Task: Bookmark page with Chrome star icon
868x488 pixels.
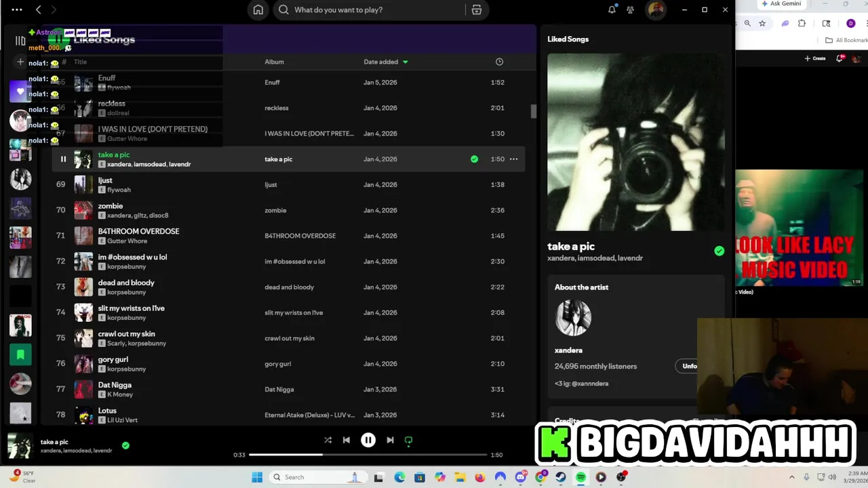Action: click(762, 23)
